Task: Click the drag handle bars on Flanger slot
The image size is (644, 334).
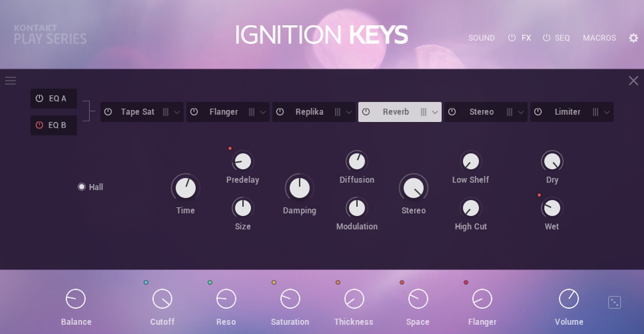Action: (x=252, y=112)
